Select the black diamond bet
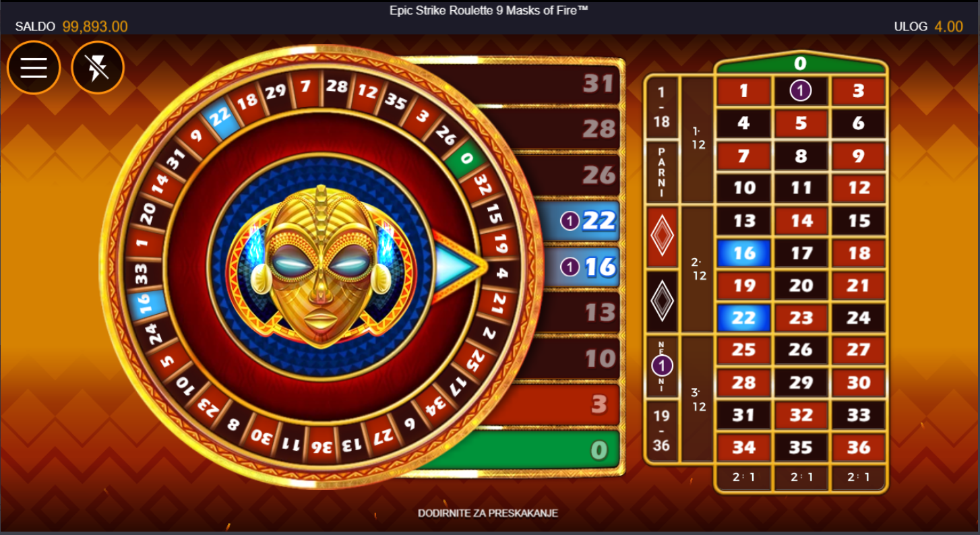Viewport: 980px width, 535px height. point(662,301)
